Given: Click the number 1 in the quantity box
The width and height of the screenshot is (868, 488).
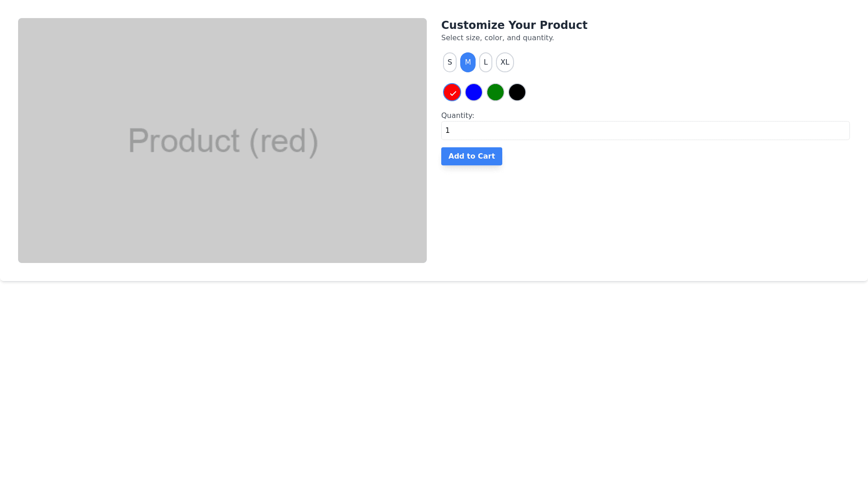Looking at the screenshot, I should (448, 131).
